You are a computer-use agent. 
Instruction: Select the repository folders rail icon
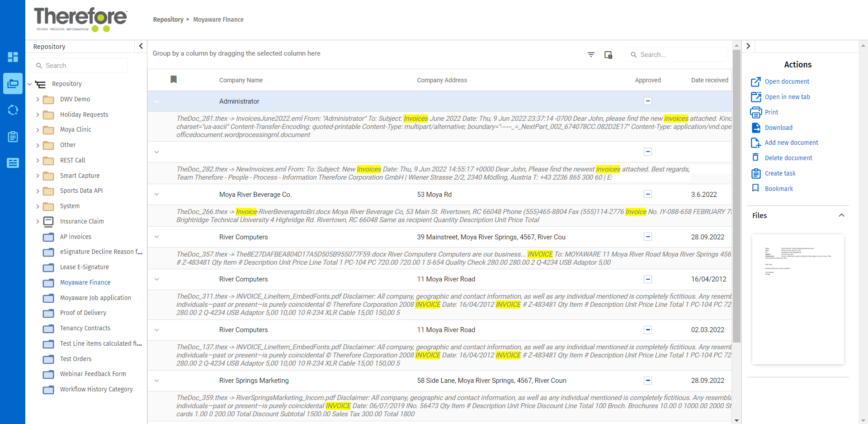coord(13,84)
